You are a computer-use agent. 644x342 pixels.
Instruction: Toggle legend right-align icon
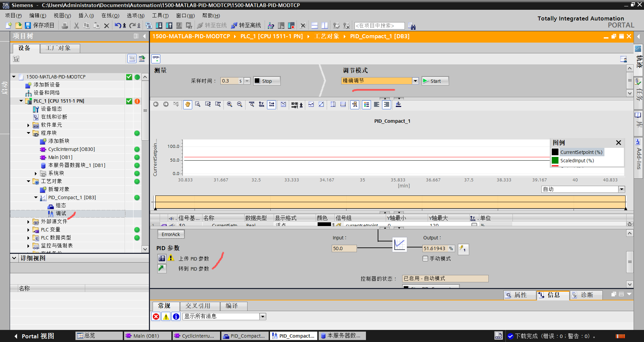point(386,105)
